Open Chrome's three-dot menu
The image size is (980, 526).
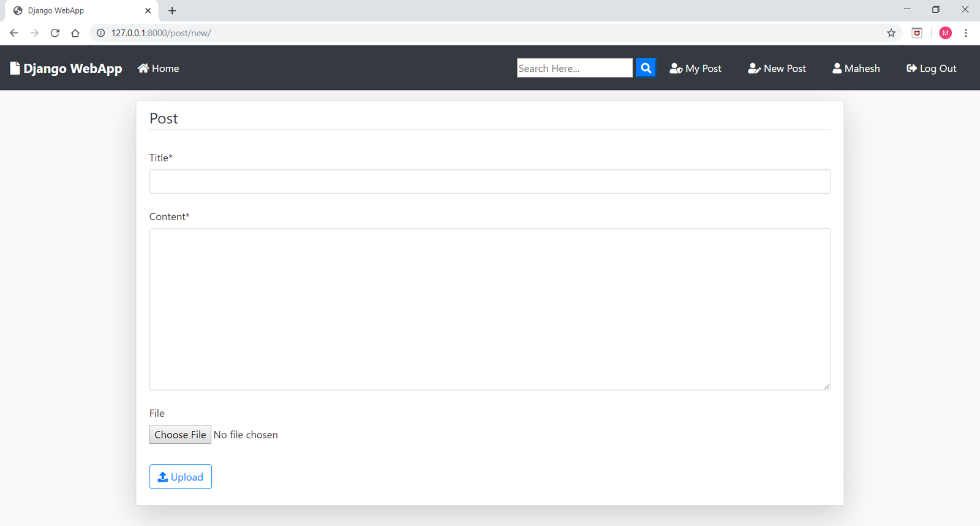[x=966, y=33]
